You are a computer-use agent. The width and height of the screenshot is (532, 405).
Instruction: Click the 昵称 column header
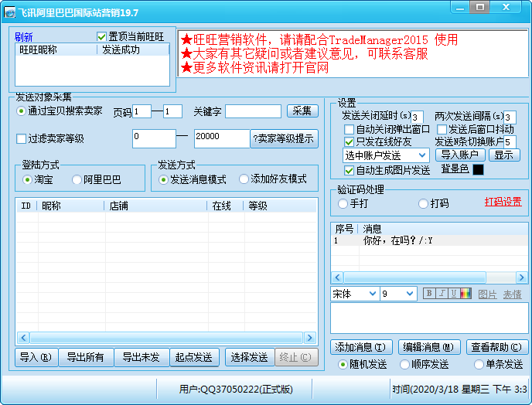pos(71,206)
